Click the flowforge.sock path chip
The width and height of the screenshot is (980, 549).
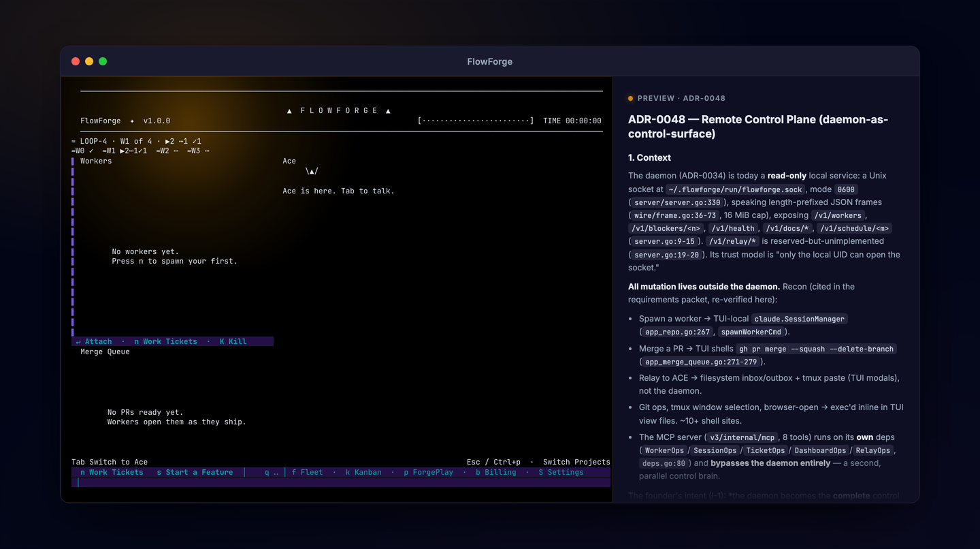point(736,189)
